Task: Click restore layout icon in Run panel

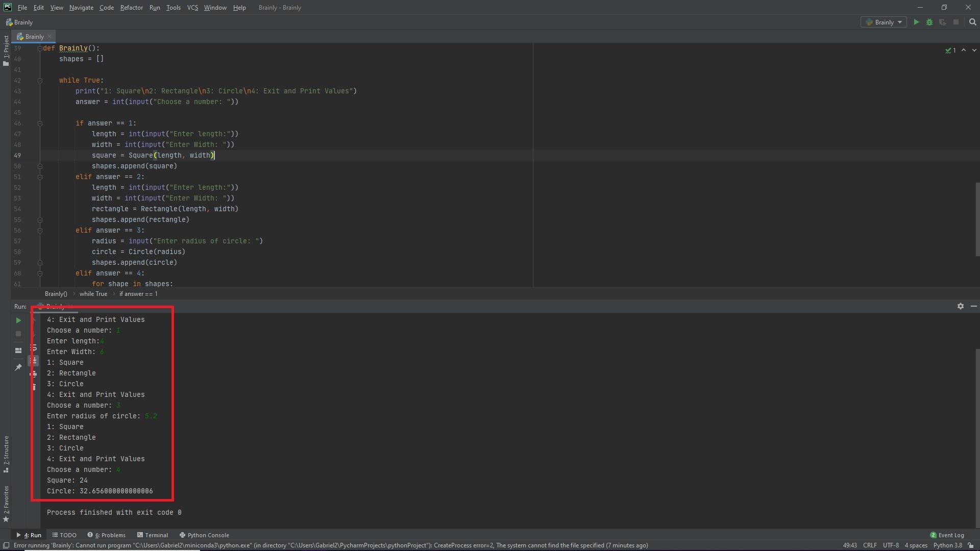Action: pos(18,350)
